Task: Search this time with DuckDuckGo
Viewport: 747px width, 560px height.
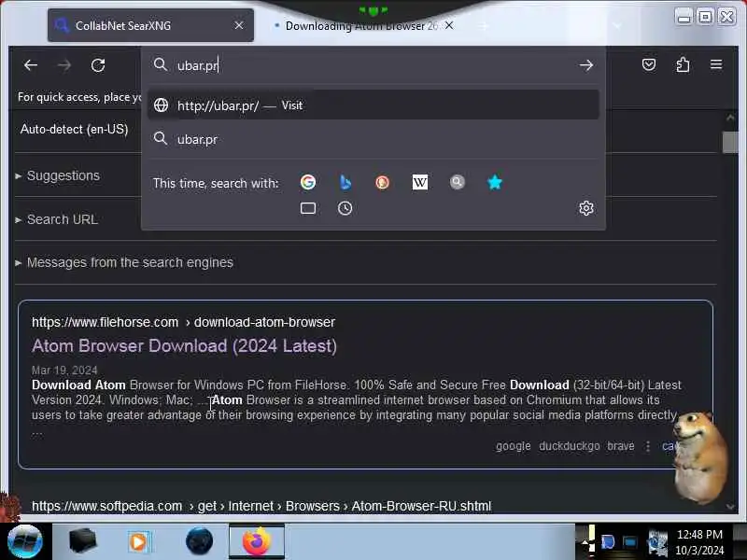Action: click(x=382, y=182)
